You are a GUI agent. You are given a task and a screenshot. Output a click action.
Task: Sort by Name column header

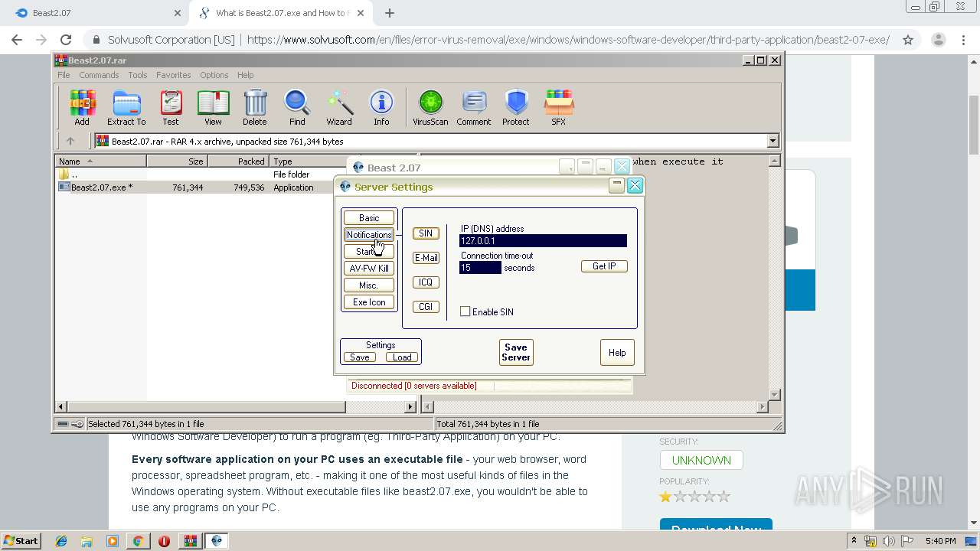tap(100, 161)
